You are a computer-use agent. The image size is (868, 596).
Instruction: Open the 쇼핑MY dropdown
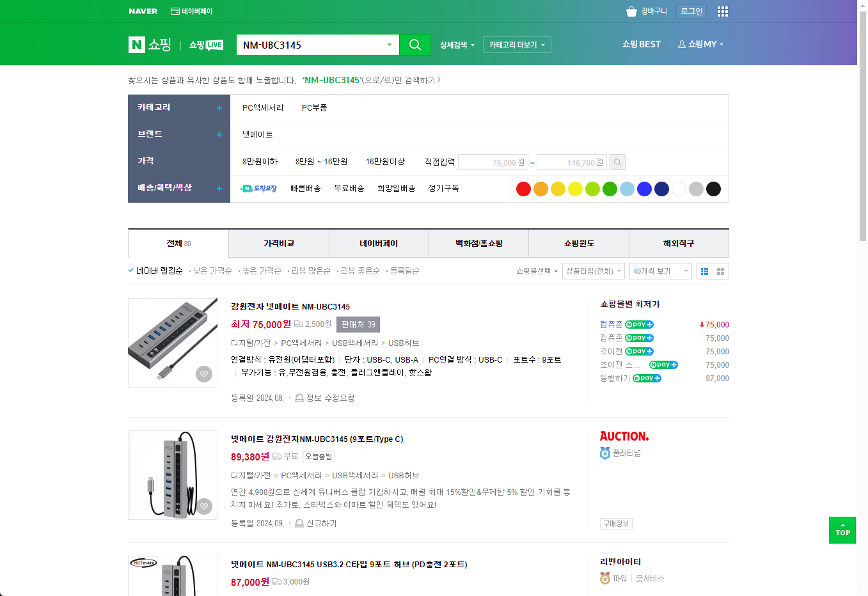700,44
